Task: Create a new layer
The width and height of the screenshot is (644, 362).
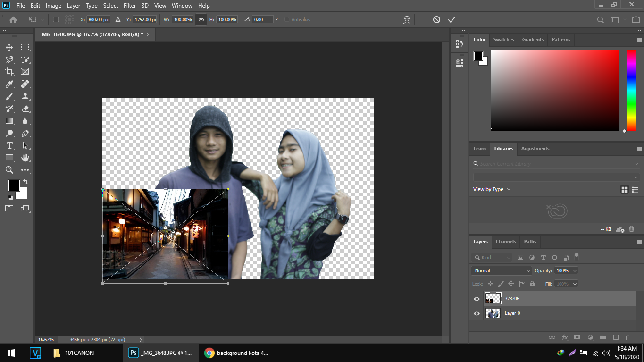Action: [x=616, y=337]
